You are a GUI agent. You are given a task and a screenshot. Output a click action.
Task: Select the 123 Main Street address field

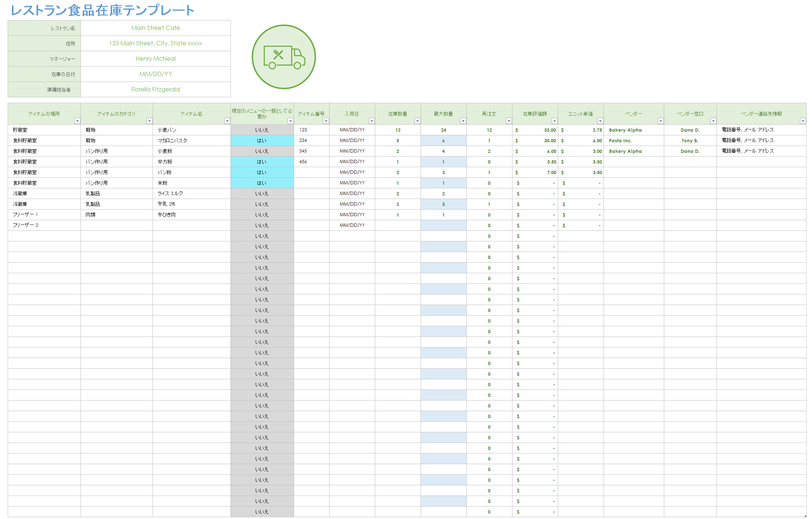[155, 44]
